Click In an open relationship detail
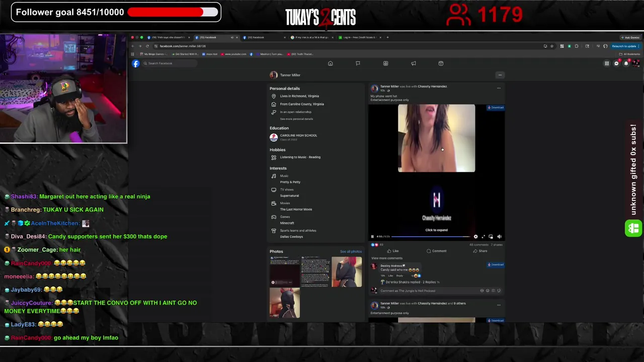644x362 pixels. tap(296, 112)
